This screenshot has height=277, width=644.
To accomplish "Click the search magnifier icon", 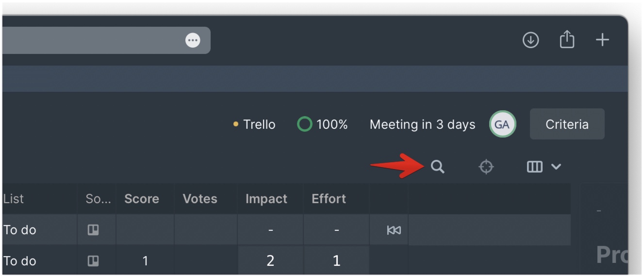I will 437,167.
